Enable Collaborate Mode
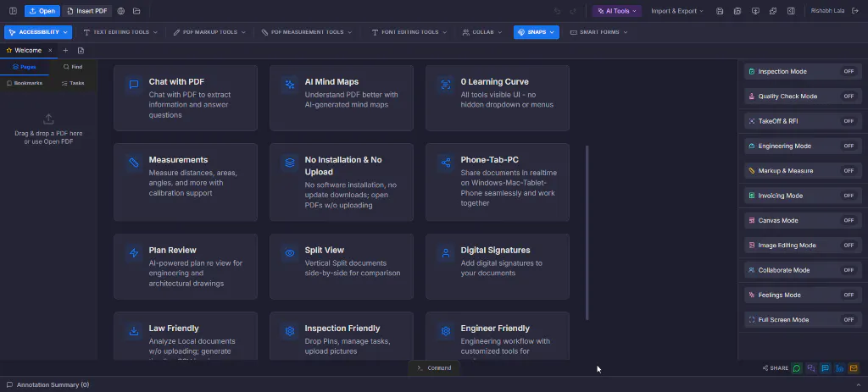Viewport: 868px width, 392px height. (849, 270)
